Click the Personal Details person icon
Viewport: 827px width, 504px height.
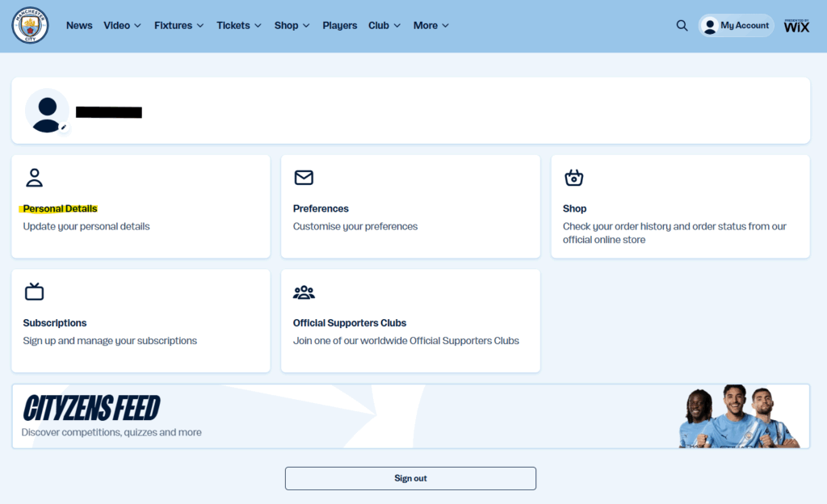pyautogui.click(x=34, y=178)
